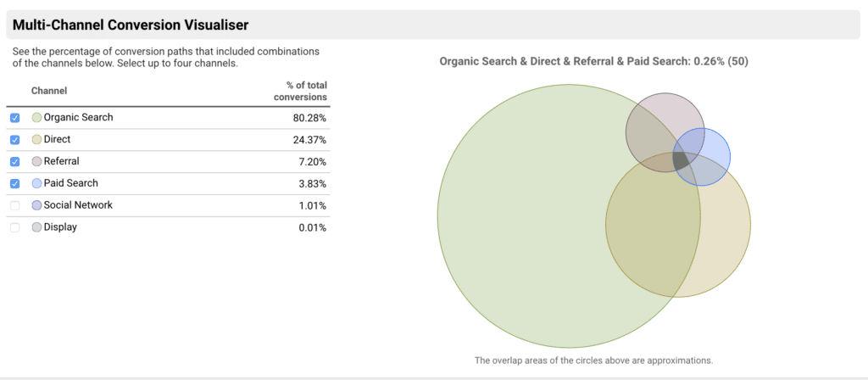Click the Display channel checkbox
This screenshot has width=868, height=380.
tap(14, 228)
